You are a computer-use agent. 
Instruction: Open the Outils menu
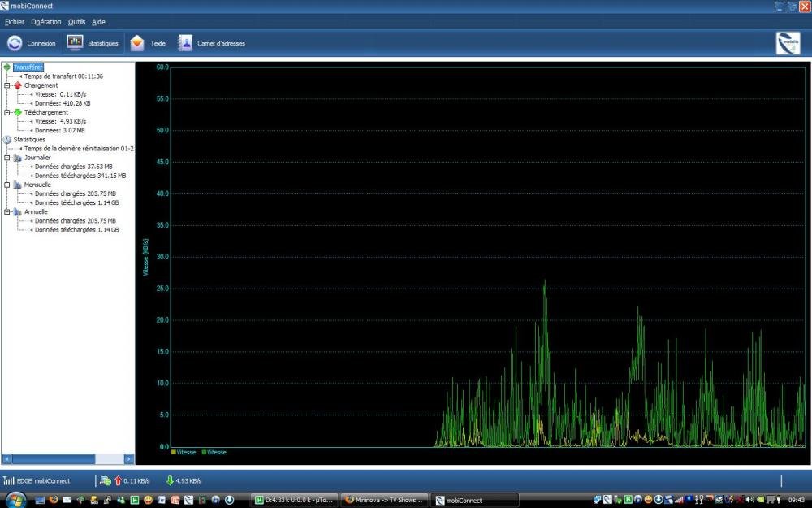coord(76,22)
